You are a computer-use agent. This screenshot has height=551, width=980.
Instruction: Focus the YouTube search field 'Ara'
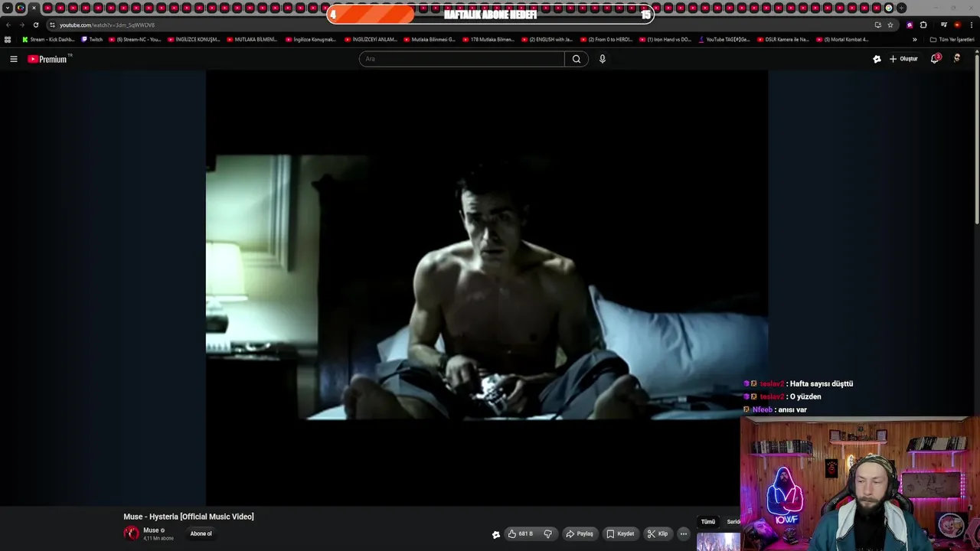(462, 59)
